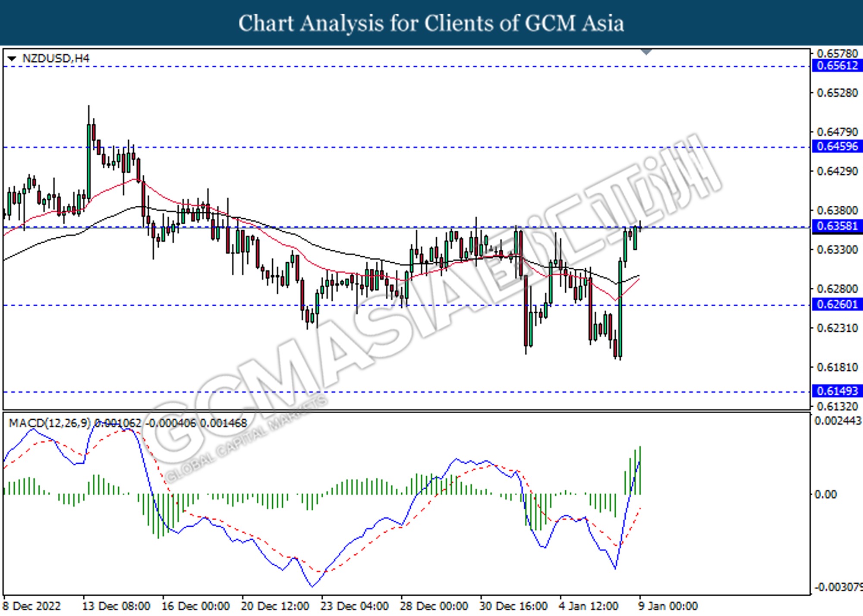863x616 pixels.
Task: Click the 9 Jan 00:00 time label
Action: [668, 606]
